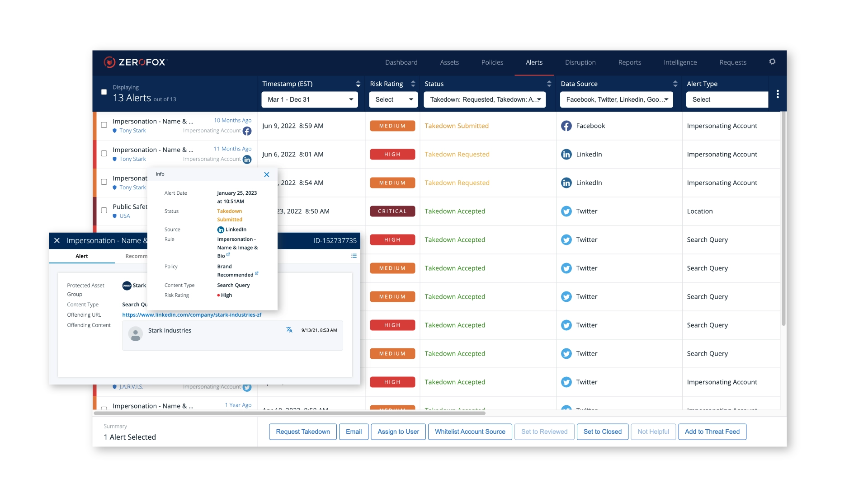The width and height of the screenshot is (868, 488).
Task: Click the Twitter icon on search query alert
Action: pos(566,239)
